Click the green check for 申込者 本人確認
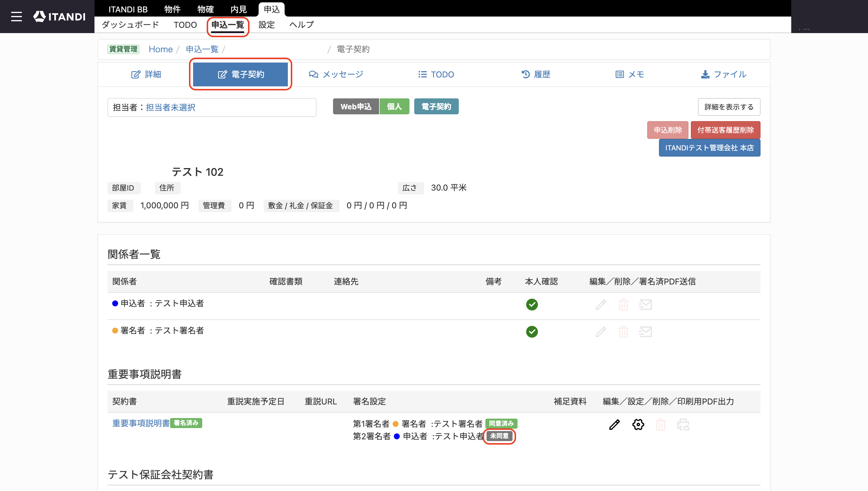Image resolution: width=868 pixels, height=491 pixels. [x=532, y=305]
